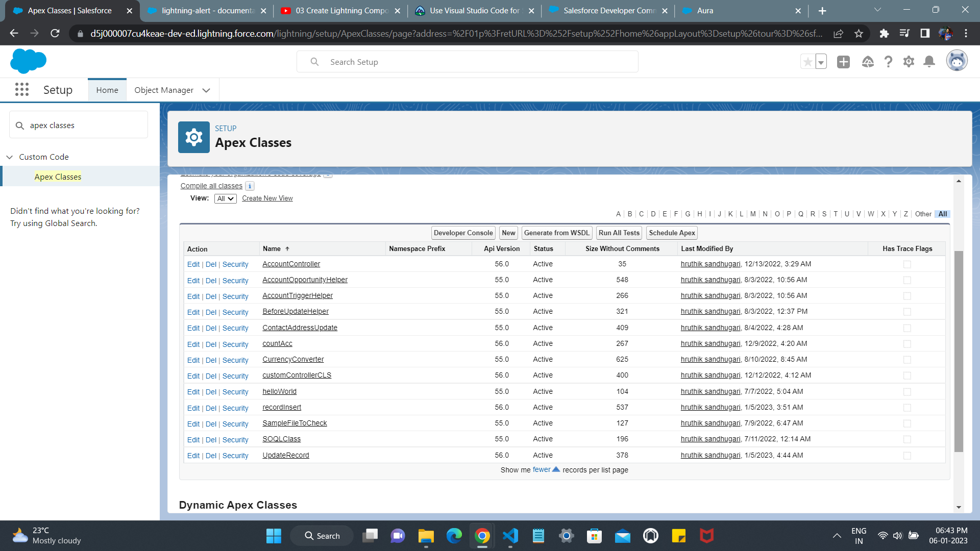Click info icon beside Compile all classes
Image resolution: width=980 pixels, height=551 pixels.
tap(250, 186)
